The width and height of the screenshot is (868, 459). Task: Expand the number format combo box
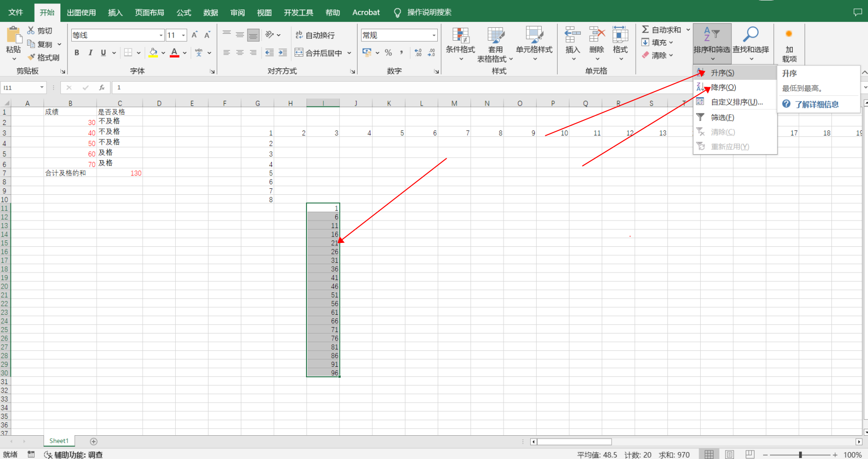434,35
